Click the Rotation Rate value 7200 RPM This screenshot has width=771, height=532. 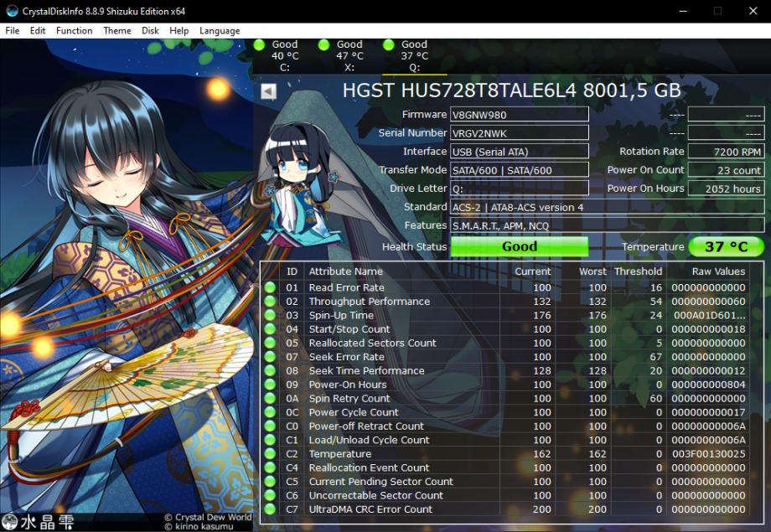pyautogui.click(x=726, y=152)
